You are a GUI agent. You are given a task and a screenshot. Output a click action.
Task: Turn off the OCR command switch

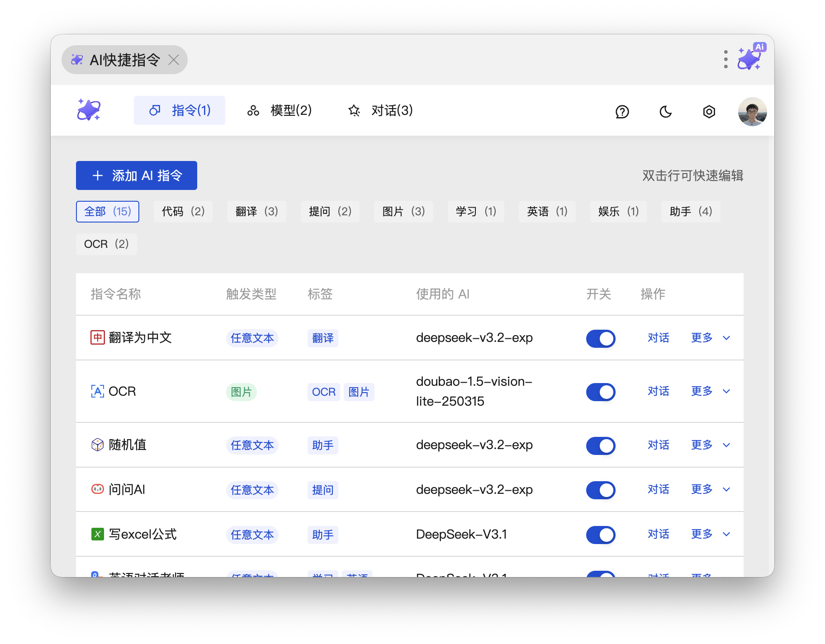[601, 392]
